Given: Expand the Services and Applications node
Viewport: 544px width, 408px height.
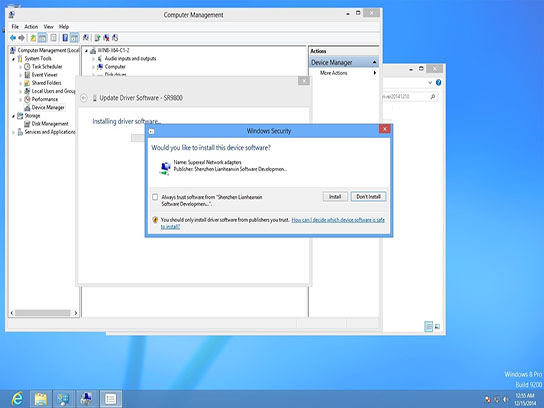Looking at the screenshot, I should (14, 132).
